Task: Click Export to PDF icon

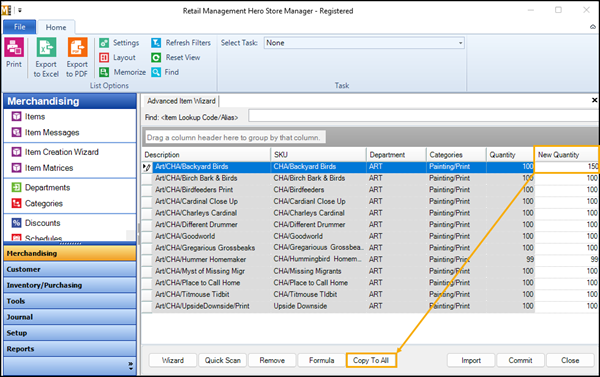Action: 77,57
